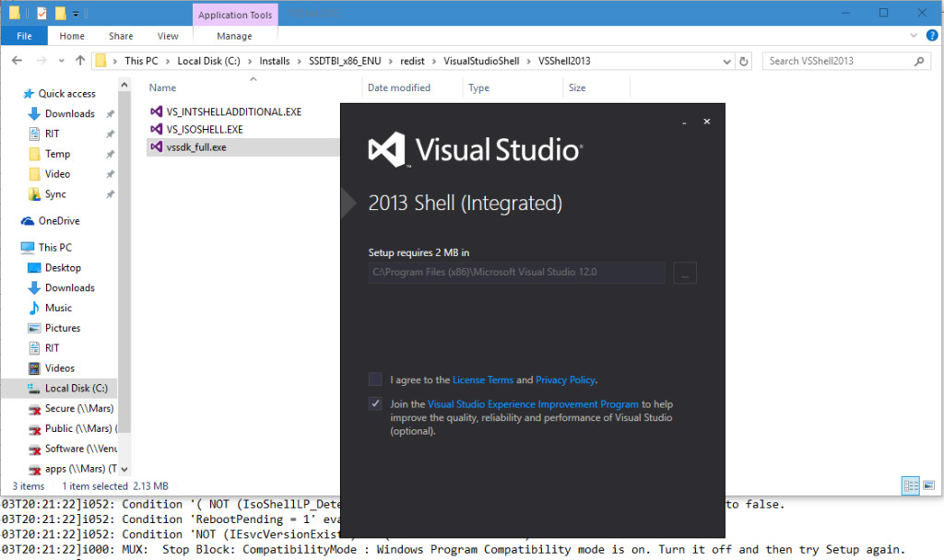Click the Properties quick access toolbar icon
Screen dimensions: 944x560
[41, 13]
